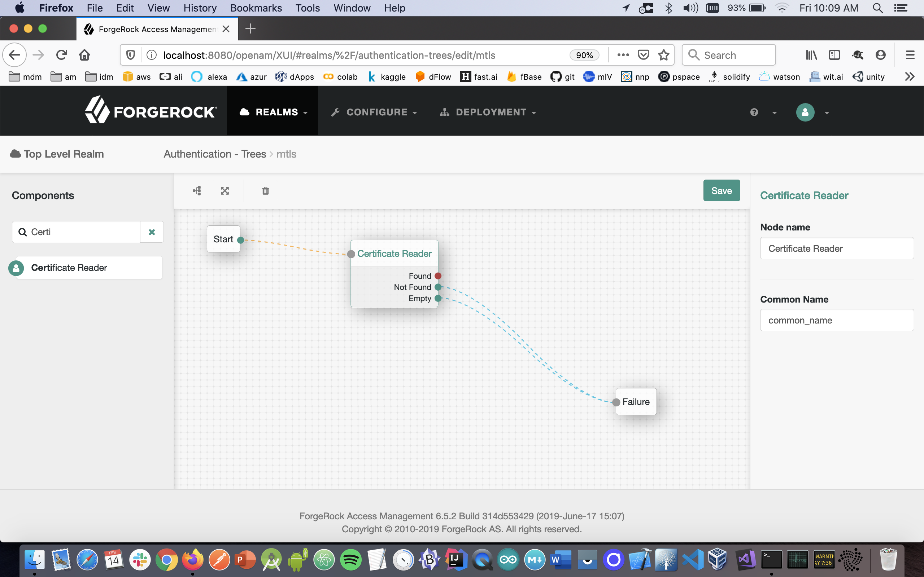Expand the CONFIGURE dropdown
The height and width of the screenshot is (577, 924).
point(374,112)
